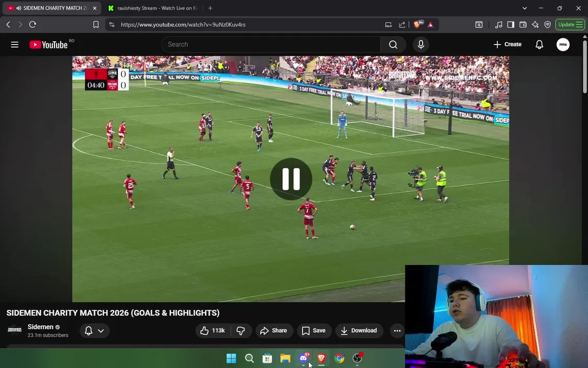Open Google Chrome from taskbar
Screen dimensions: 588x368
(339, 358)
